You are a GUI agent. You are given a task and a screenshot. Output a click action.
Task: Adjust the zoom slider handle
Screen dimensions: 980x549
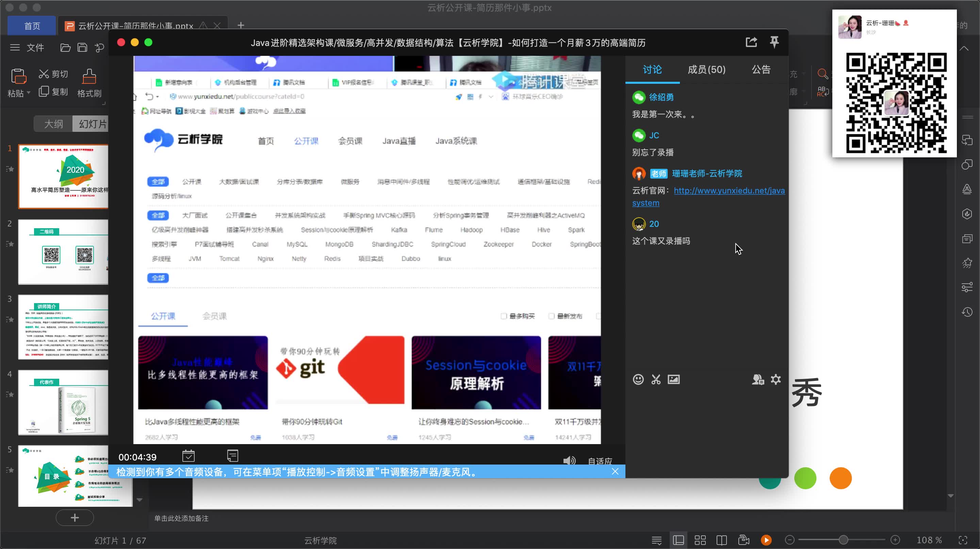pyautogui.click(x=843, y=540)
